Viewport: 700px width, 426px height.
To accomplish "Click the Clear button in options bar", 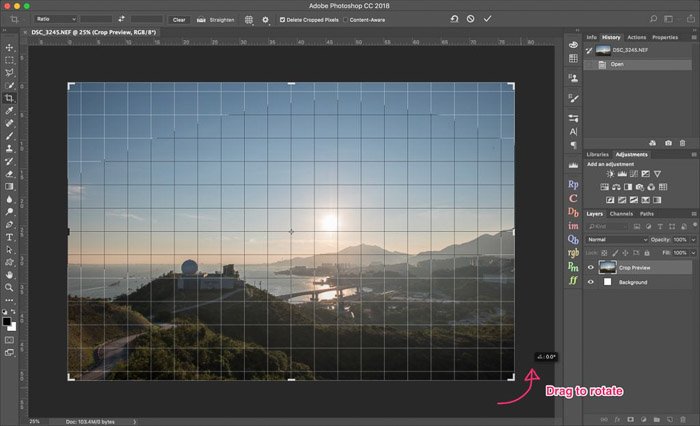I will (179, 19).
